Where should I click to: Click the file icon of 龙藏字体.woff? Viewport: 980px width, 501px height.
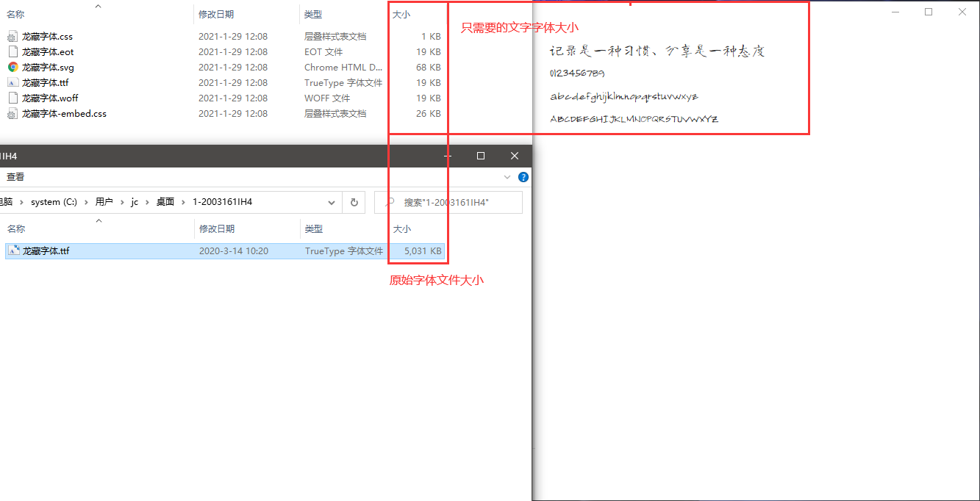pyautogui.click(x=12, y=98)
